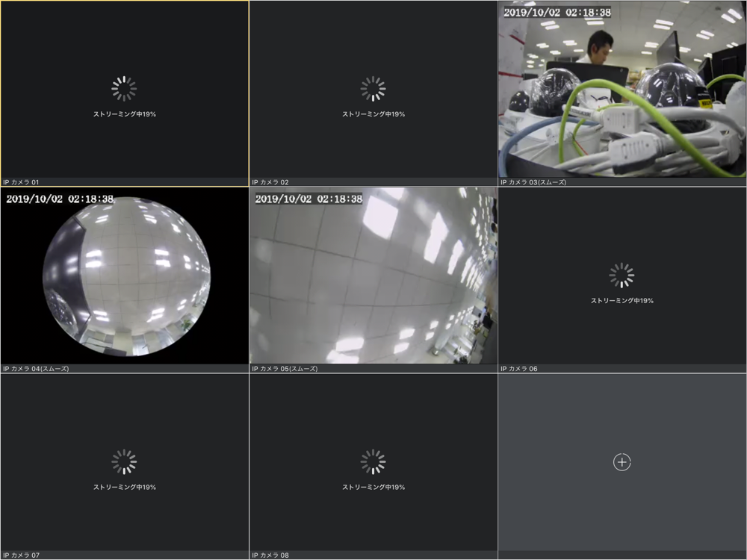Click the IP カメラ 01 label
The image size is (747, 560).
pos(21,182)
